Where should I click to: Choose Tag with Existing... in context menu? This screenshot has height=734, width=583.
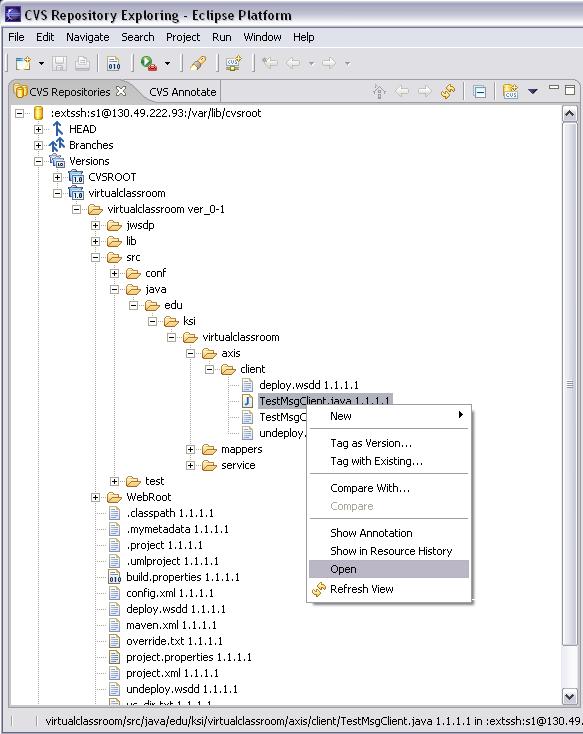coord(389,461)
